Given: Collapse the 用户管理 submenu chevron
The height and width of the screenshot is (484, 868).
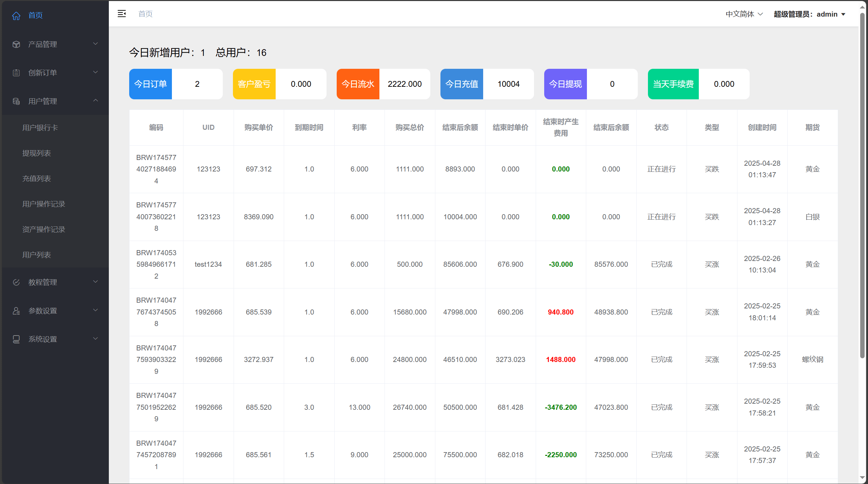Looking at the screenshot, I should [x=96, y=101].
